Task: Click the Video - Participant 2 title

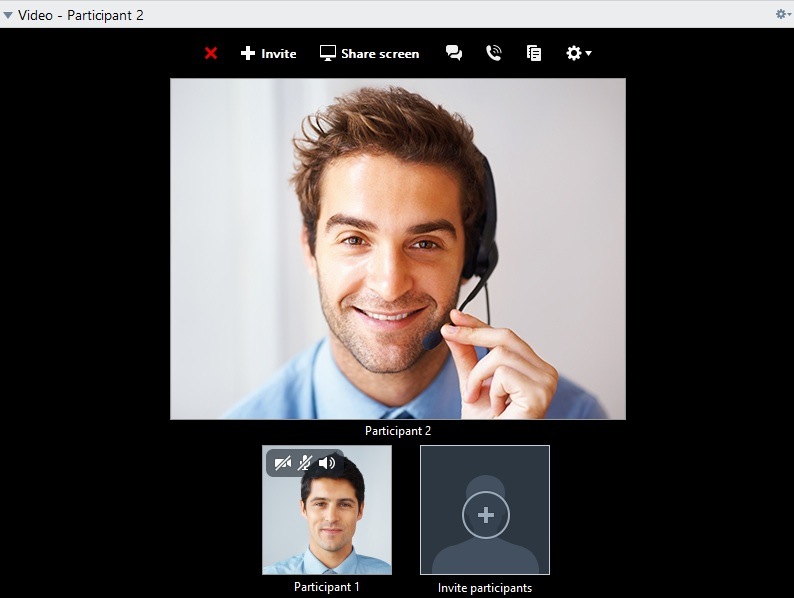Action: pos(81,15)
